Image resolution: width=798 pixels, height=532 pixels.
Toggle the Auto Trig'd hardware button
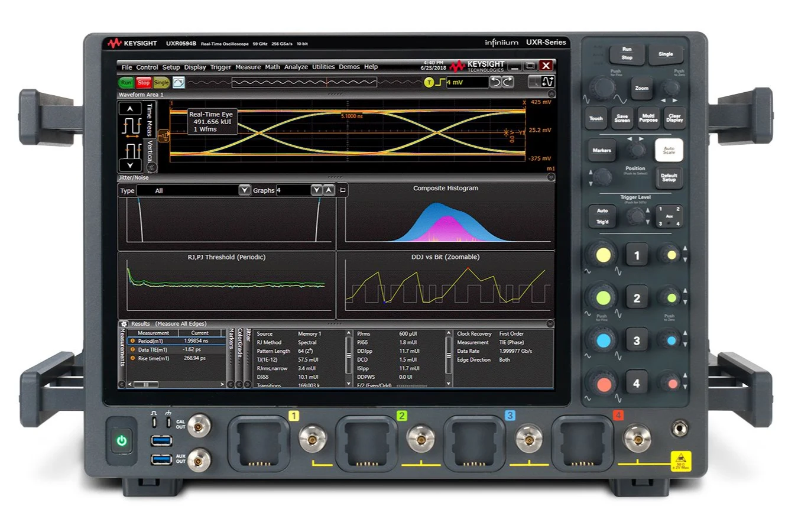(x=602, y=216)
